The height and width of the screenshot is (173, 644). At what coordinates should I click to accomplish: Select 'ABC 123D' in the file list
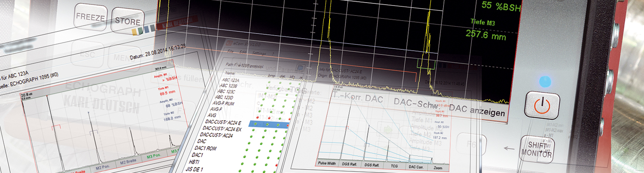[x=223, y=97]
